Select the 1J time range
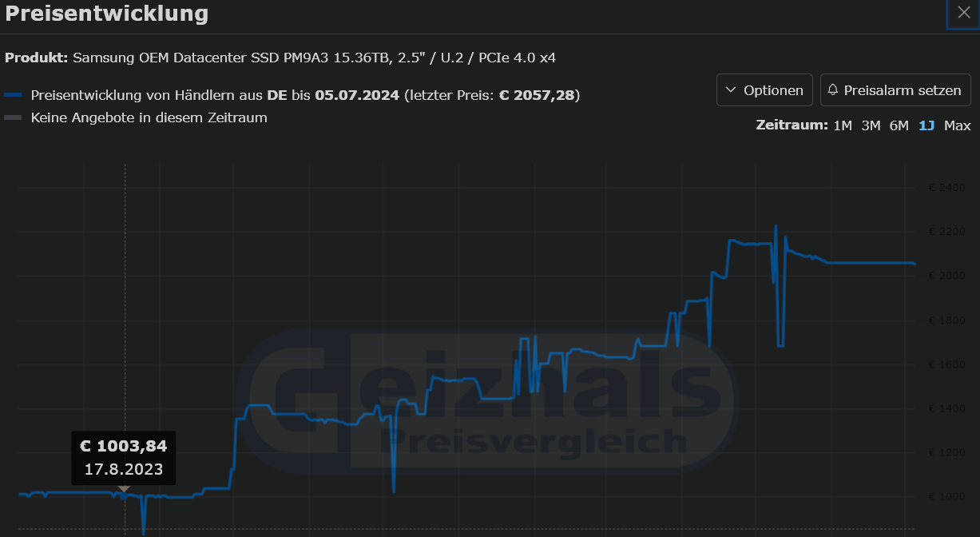Screen dimensions: 980x537 (x=926, y=125)
